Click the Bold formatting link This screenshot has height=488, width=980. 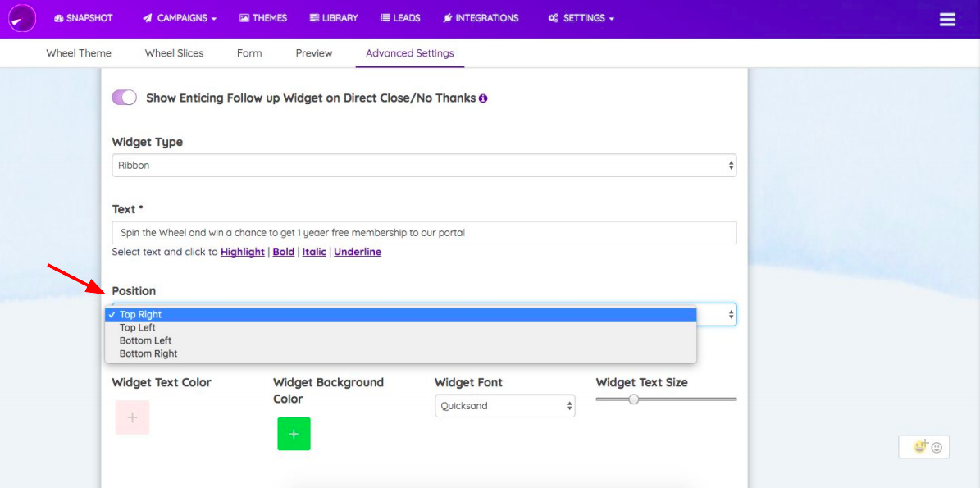click(283, 252)
